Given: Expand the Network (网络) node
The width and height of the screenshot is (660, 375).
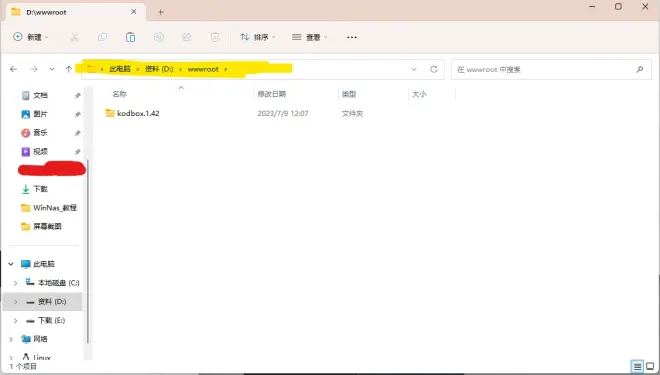Looking at the screenshot, I should pyautogui.click(x=11, y=339).
